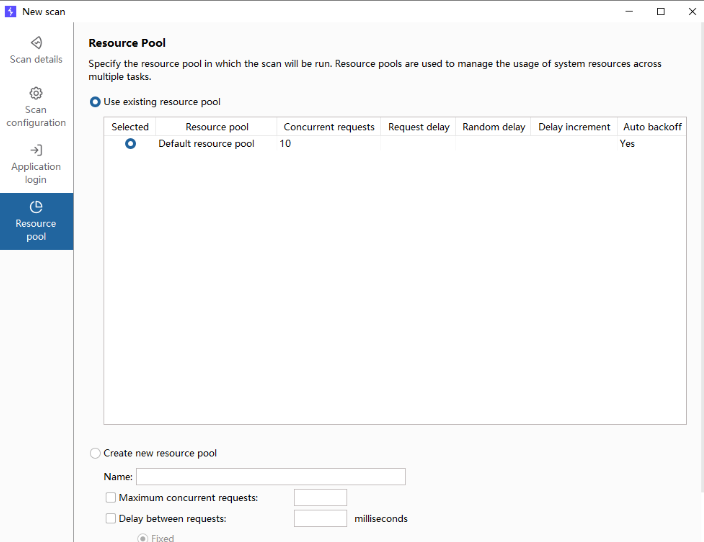Click the milliseconds unit label
The image size is (704, 542).
381,519
